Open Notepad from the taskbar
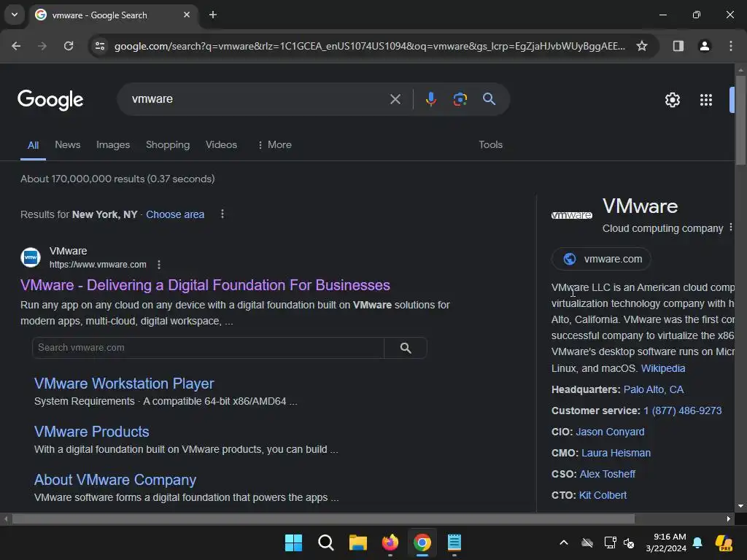 pyautogui.click(x=454, y=542)
